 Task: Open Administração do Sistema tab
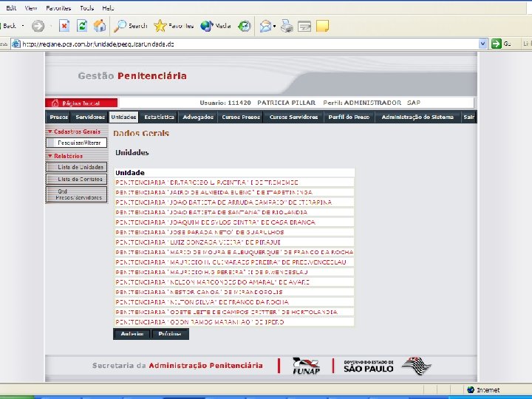tap(417, 117)
